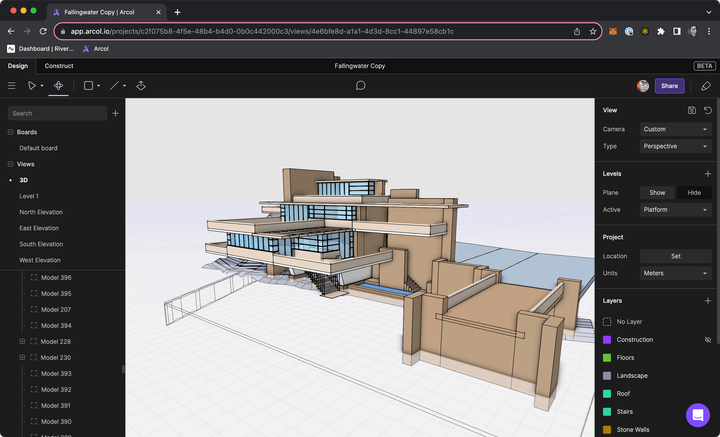Open the Intercom chat bubble
The width and height of the screenshot is (720, 437).
[x=698, y=415]
